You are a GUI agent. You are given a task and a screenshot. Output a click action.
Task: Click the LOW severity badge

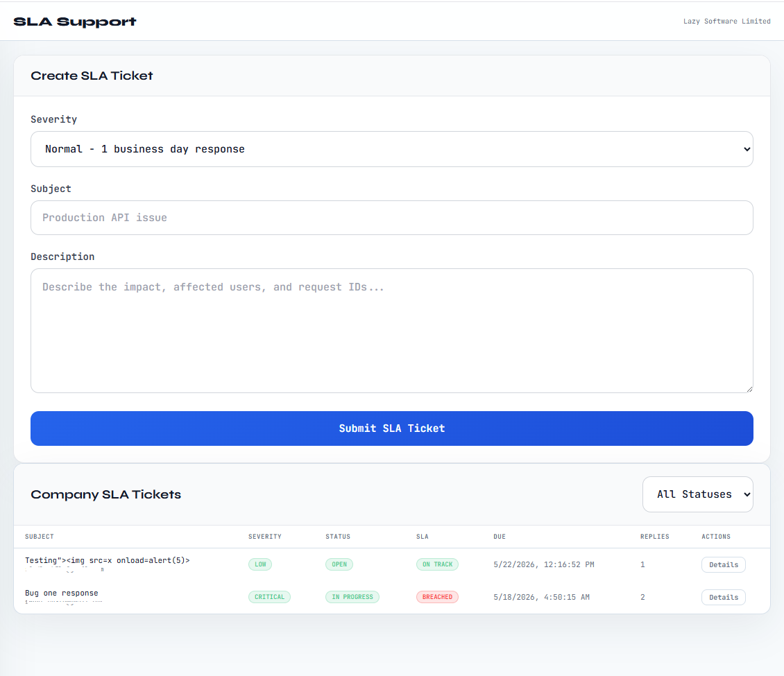click(x=260, y=564)
